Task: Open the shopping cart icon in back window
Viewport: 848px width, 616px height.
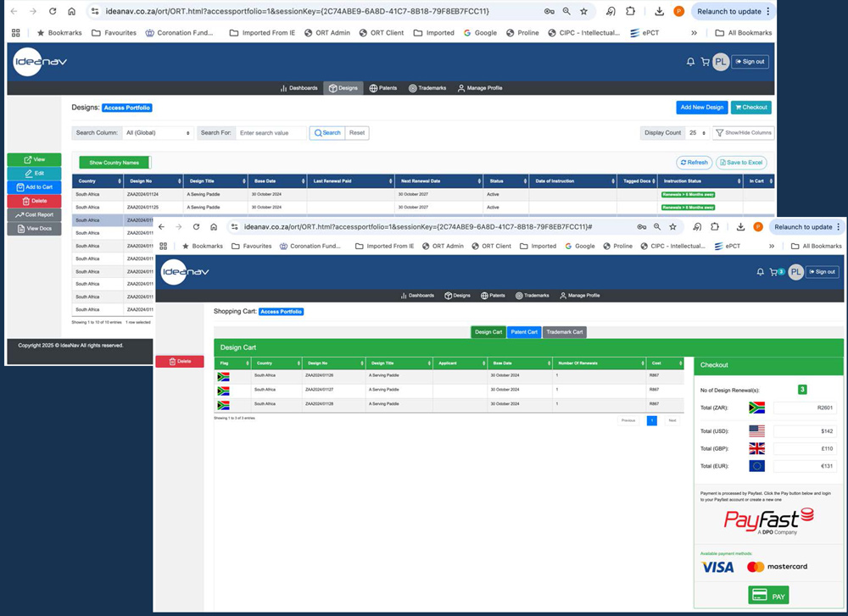Action: 706,62
